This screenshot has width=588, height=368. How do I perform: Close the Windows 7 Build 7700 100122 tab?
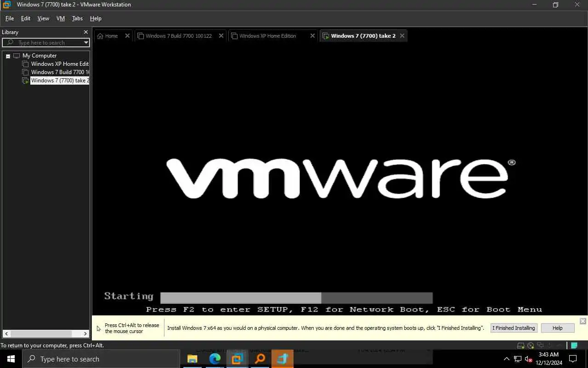point(221,36)
